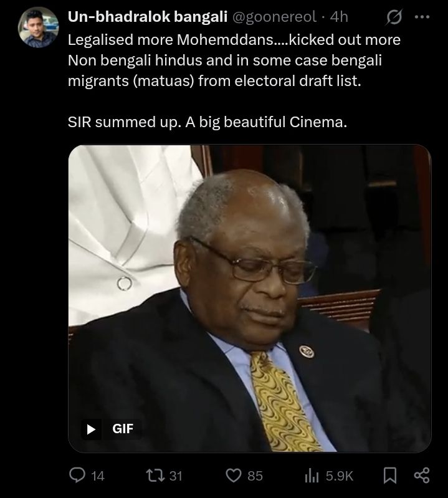
Task: Play the GIF using the play triangle
Action: [92, 429]
